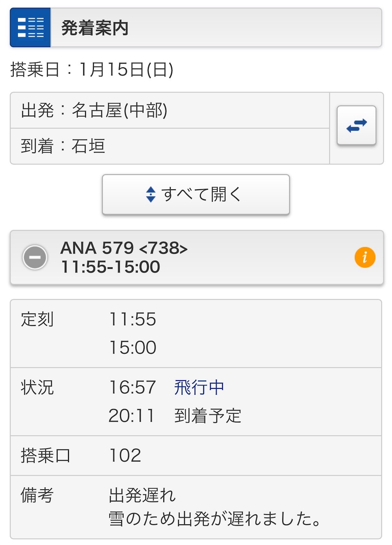Click the ANA 579 <738> flight header text
The width and height of the screenshot is (392, 545).
tap(124, 248)
